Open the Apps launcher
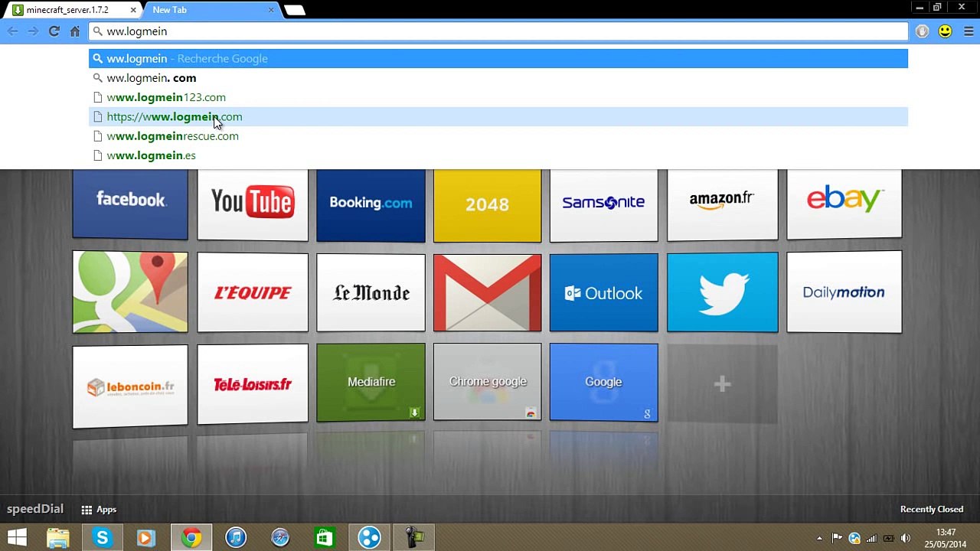The height and width of the screenshot is (551, 980). [x=99, y=510]
